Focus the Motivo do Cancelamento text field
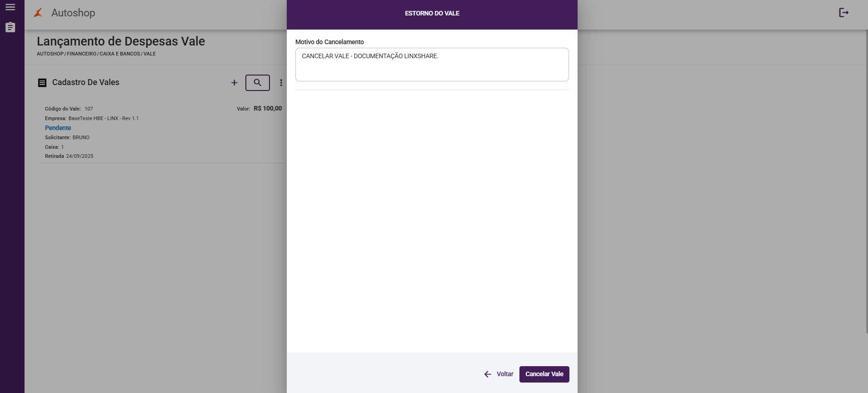 pos(432,65)
